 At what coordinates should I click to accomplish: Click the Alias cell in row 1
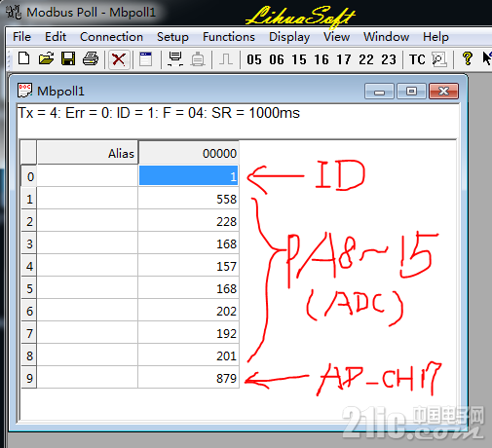click(88, 199)
